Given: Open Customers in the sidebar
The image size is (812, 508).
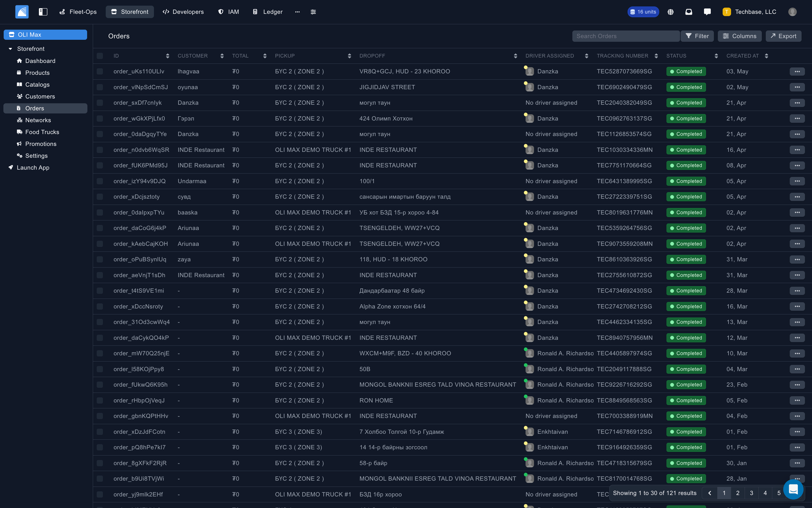Looking at the screenshot, I should click(40, 97).
